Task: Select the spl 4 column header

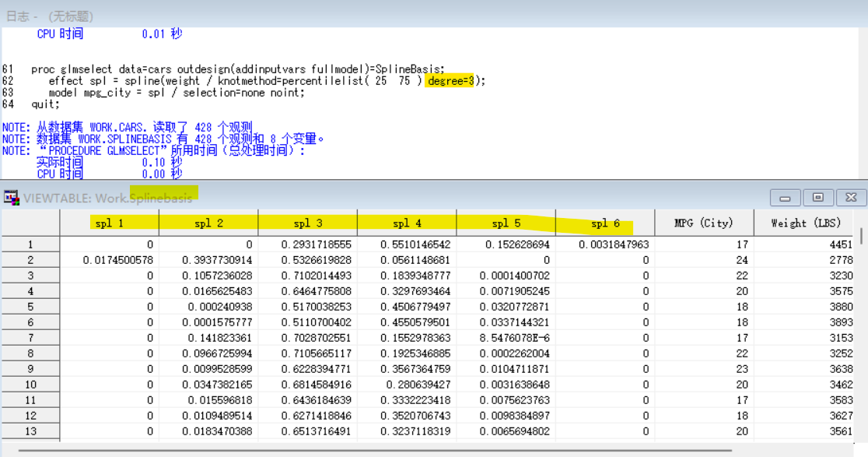Action: click(407, 223)
